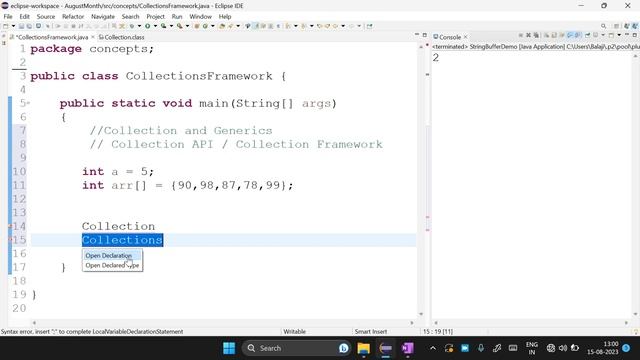
Task: Open the External Tools dropdown arrow
Action: [x=187, y=26]
